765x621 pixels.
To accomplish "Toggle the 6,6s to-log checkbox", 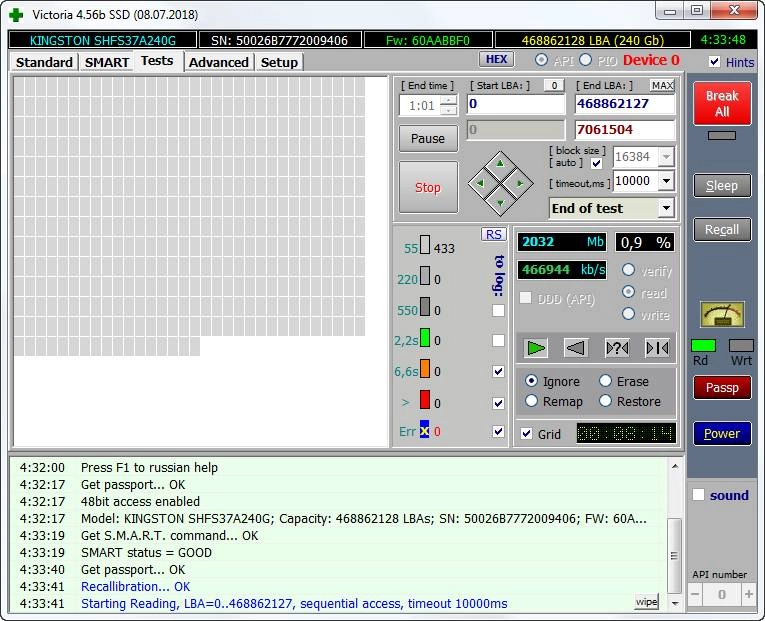I will [x=498, y=371].
